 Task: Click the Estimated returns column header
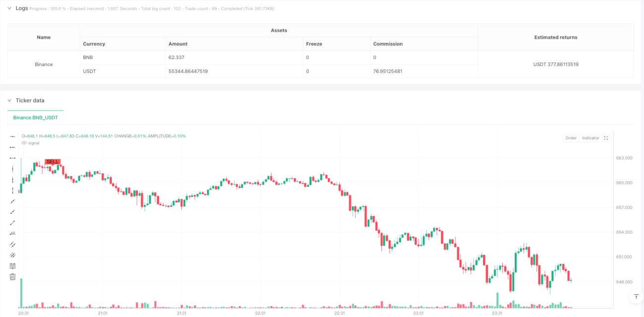(556, 37)
